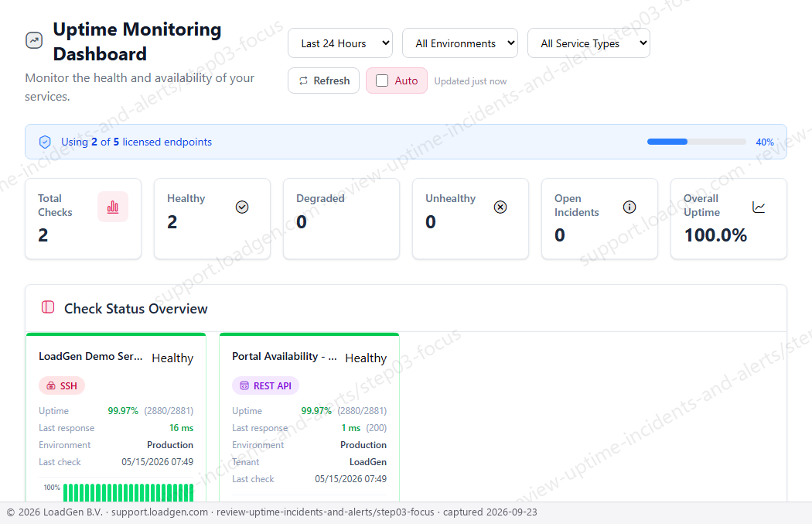Viewport: 812px width, 524px height.
Task: Click the shield icon in the license banner
Action: (x=45, y=142)
